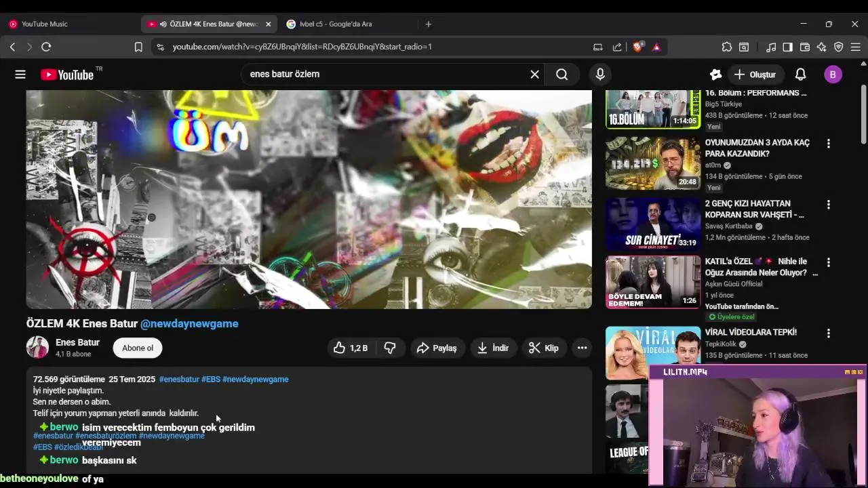Viewport: 868px width, 488px height.
Task: Open the 16.BÖLÜM video thumbnail
Action: [x=653, y=109]
